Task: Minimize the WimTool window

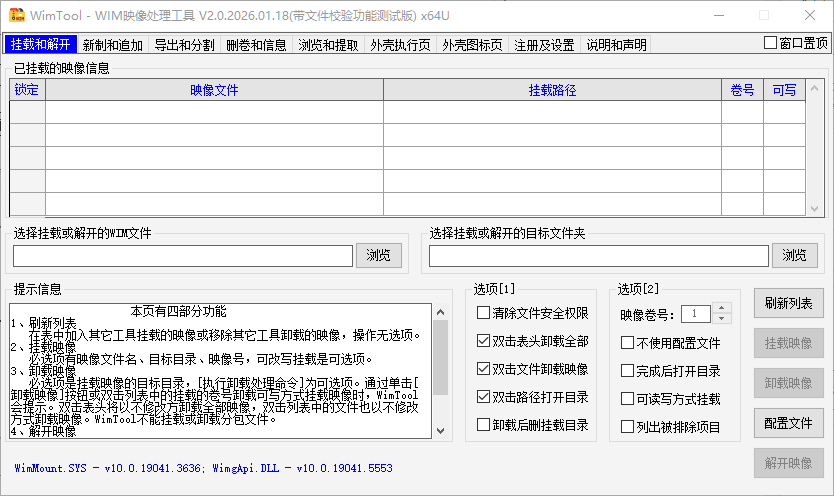Action: click(719, 15)
